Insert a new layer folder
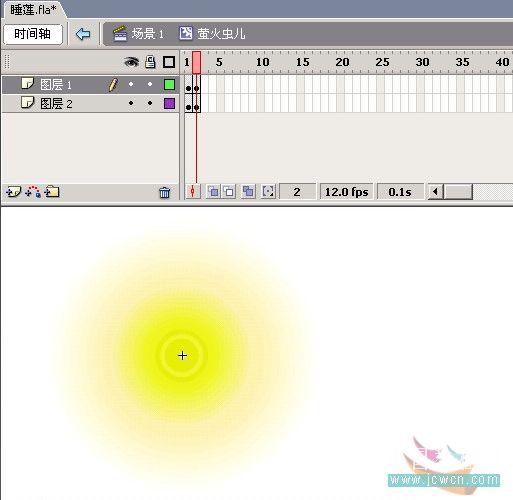 (52, 192)
